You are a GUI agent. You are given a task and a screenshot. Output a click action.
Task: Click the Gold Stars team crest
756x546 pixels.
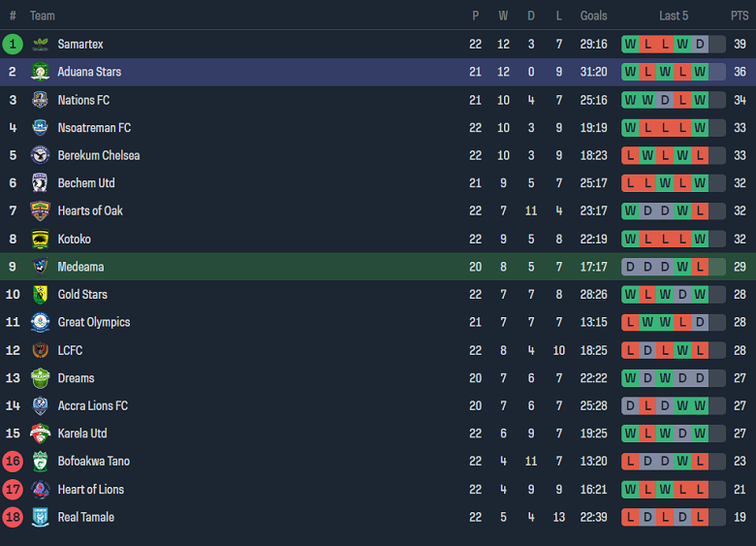click(x=41, y=295)
